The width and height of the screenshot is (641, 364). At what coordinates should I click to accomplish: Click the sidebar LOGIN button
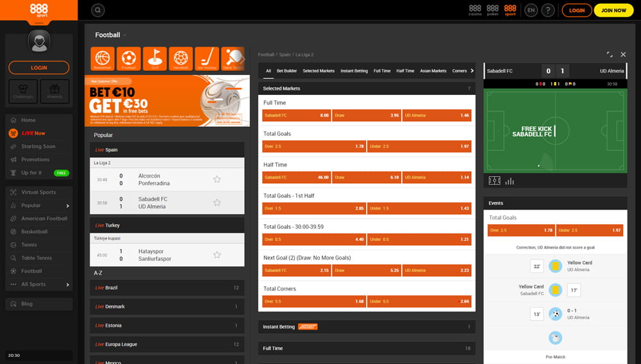39,68
